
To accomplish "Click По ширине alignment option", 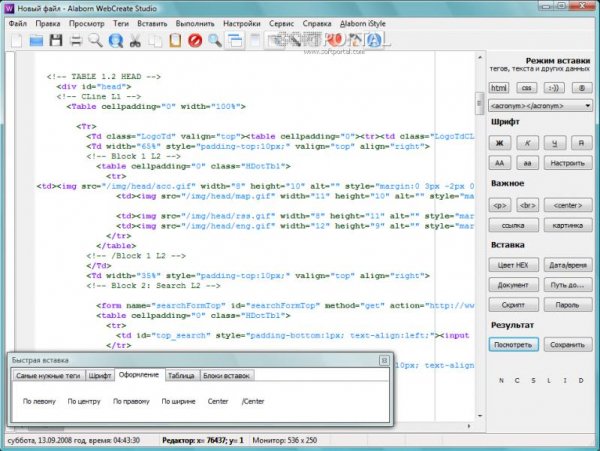I will (178, 401).
